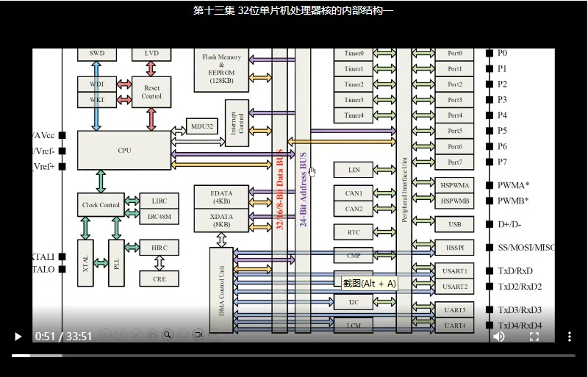Click the XTAL block
The height and width of the screenshot is (377, 588).
(x=85, y=263)
